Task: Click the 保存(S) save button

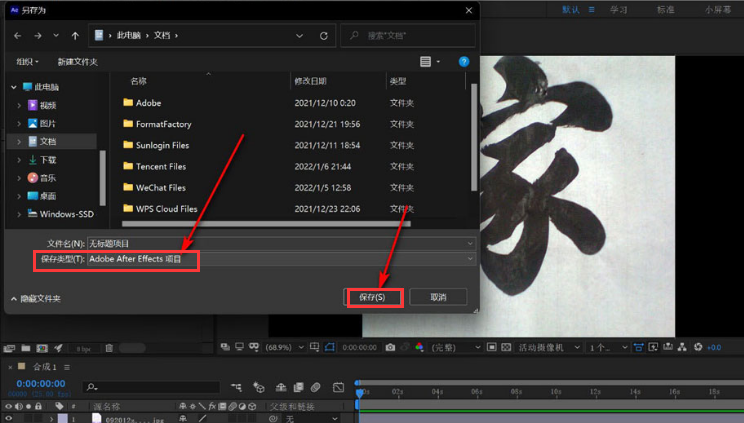Action: (372, 297)
